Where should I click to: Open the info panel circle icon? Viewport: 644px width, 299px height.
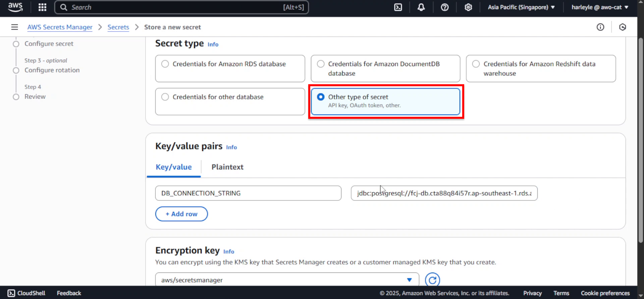(600, 27)
